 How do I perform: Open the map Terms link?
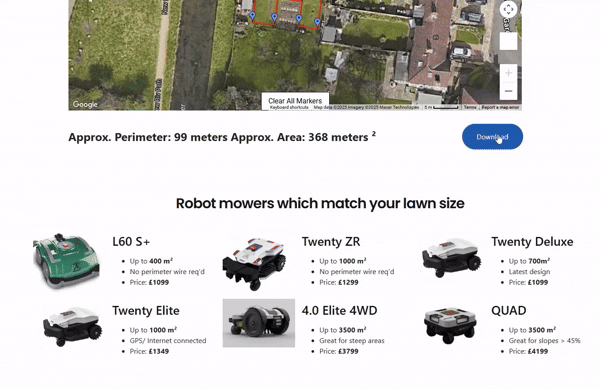(470, 107)
